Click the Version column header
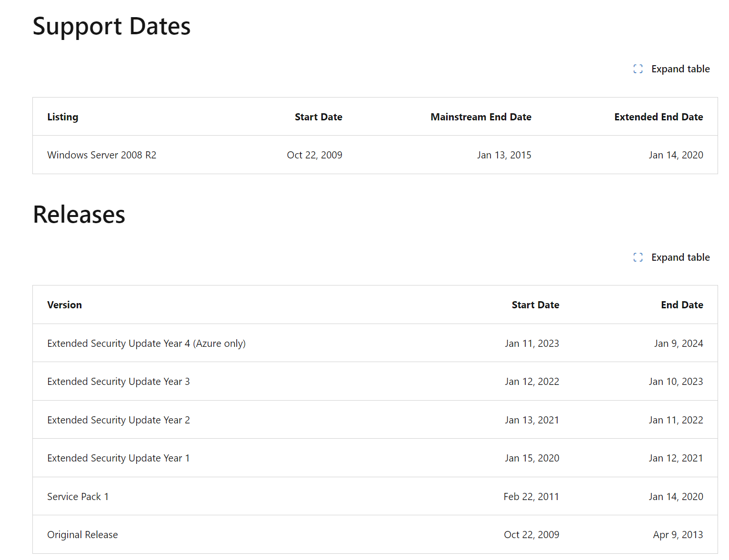 [x=65, y=305]
